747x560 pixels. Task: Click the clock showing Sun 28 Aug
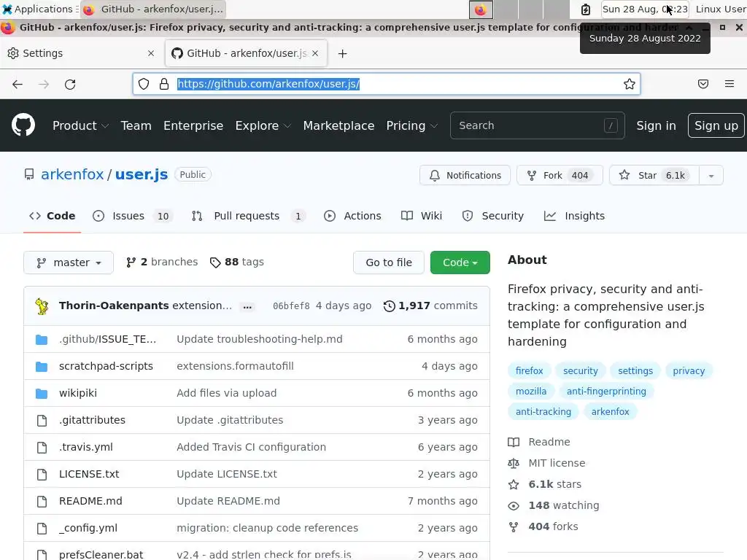pyautogui.click(x=645, y=9)
